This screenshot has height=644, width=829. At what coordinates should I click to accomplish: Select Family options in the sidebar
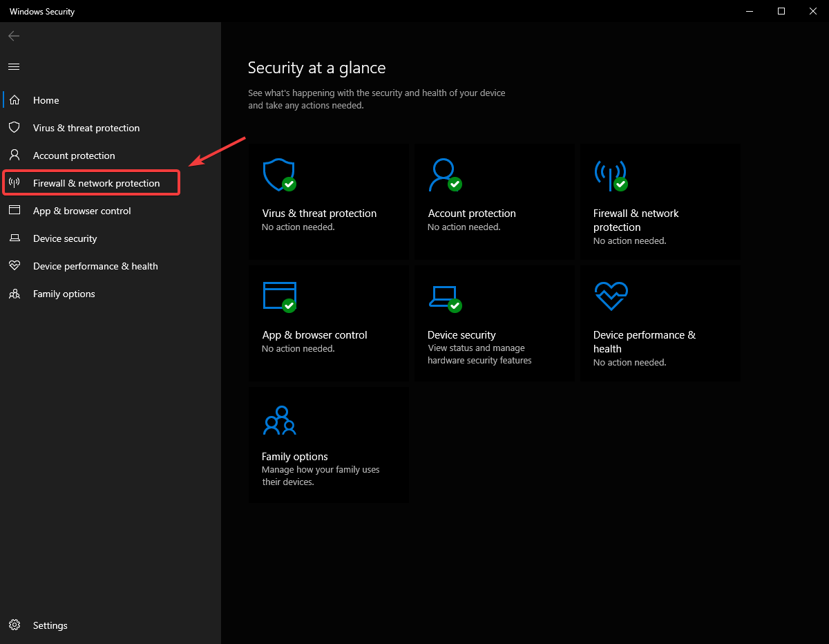click(x=64, y=293)
